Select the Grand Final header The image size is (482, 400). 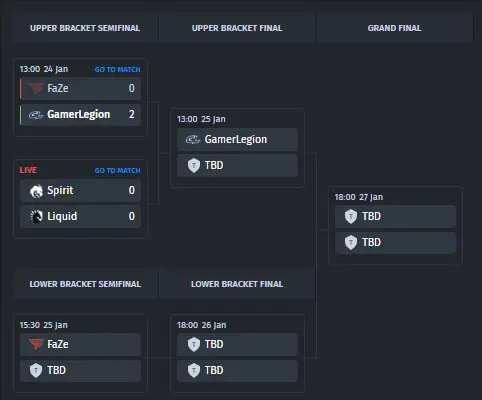tap(394, 28)
